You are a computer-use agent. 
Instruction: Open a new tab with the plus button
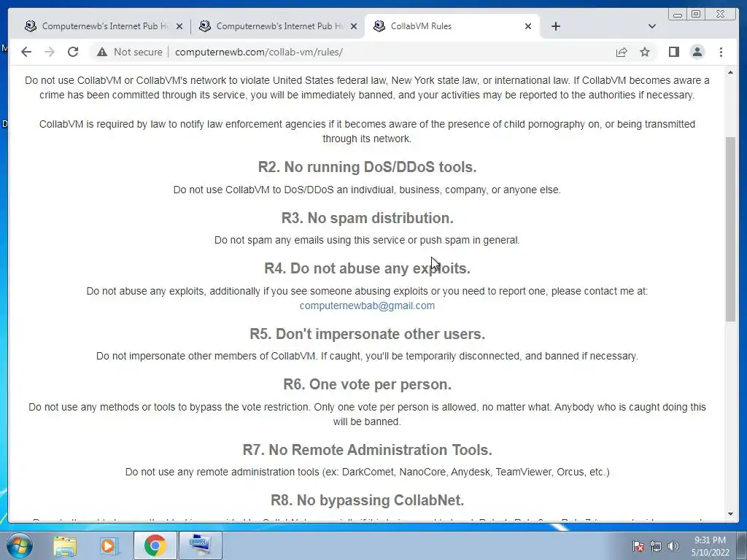coord(555,26)
